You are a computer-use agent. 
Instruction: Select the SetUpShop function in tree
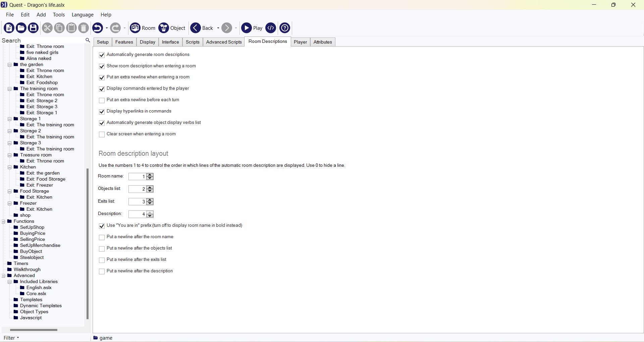tap(32, 227)
